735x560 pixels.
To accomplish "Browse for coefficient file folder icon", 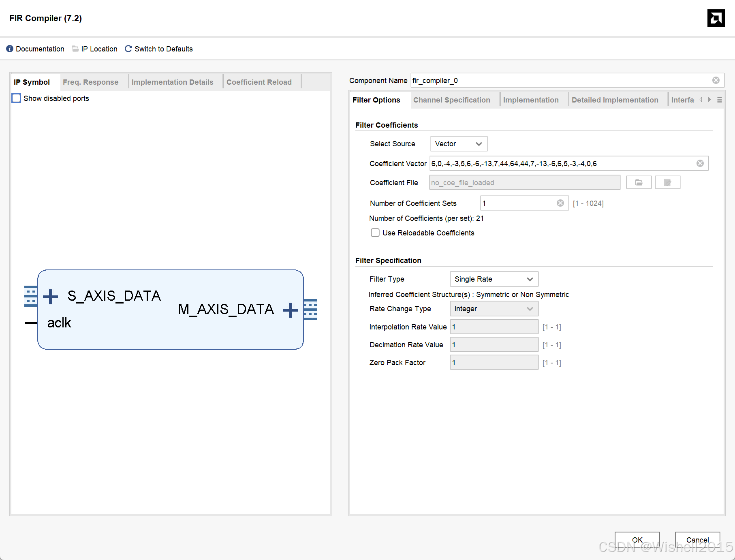I will [x=639, y=183].
